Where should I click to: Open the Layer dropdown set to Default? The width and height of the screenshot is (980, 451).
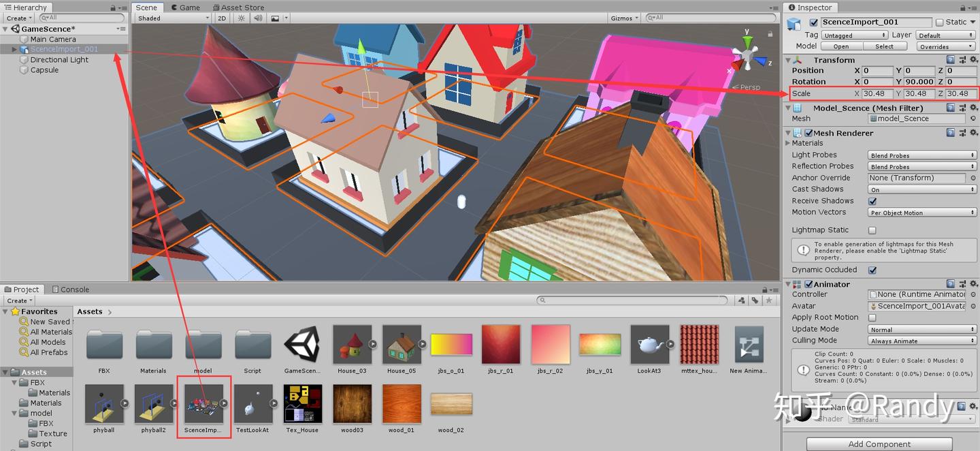point(946,34)
